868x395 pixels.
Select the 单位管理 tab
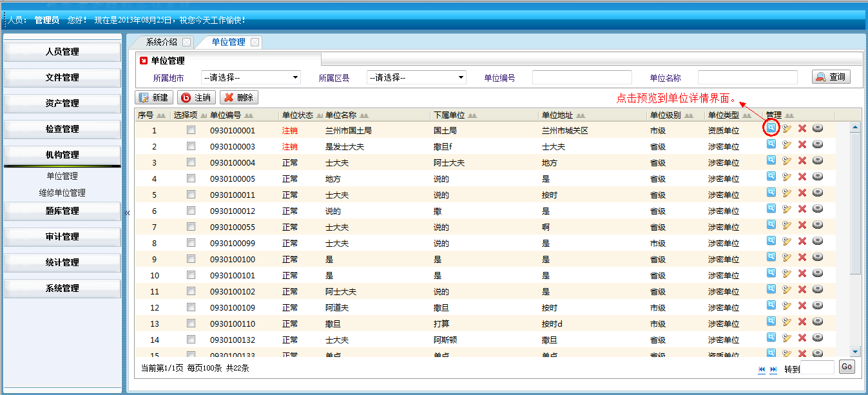(228, 42)
